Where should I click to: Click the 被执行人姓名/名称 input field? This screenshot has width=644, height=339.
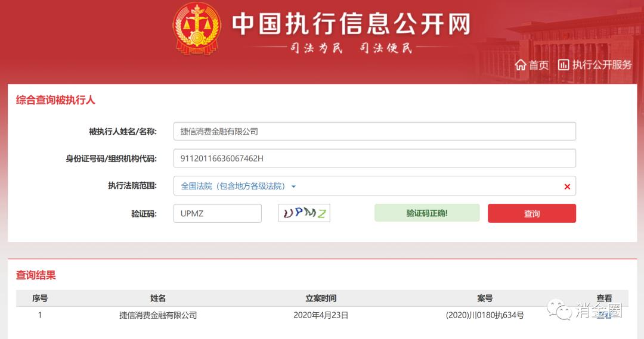click(374, 131)
